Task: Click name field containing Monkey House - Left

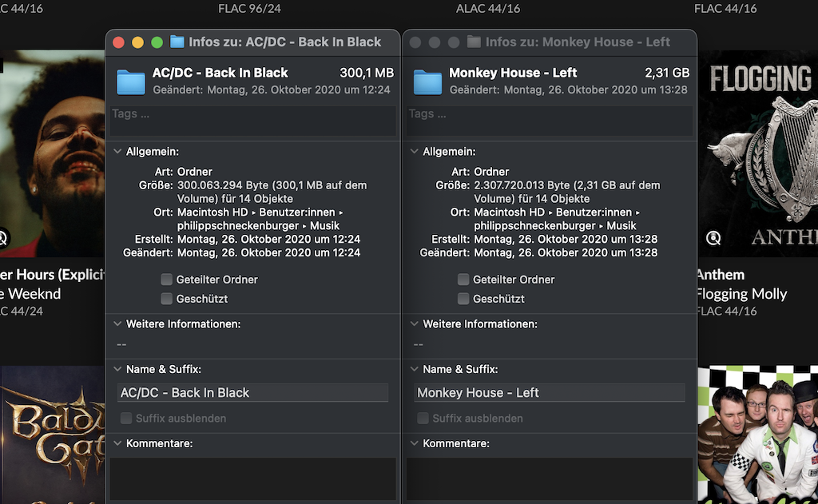Action: coord(550,393)
